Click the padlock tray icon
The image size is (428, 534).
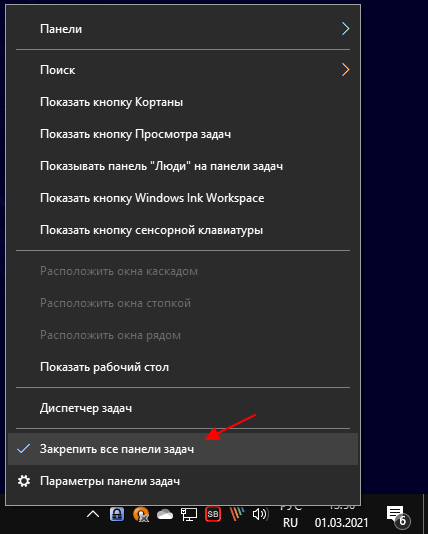(x=117, y=514)
